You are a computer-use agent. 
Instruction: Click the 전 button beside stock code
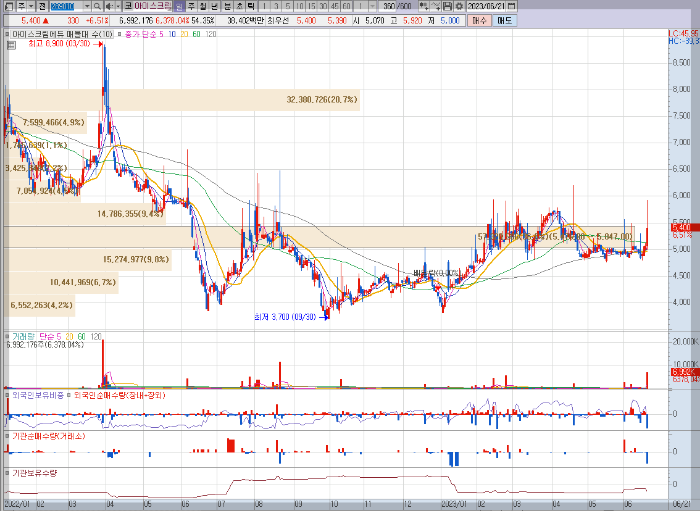[x=41, y=6]
